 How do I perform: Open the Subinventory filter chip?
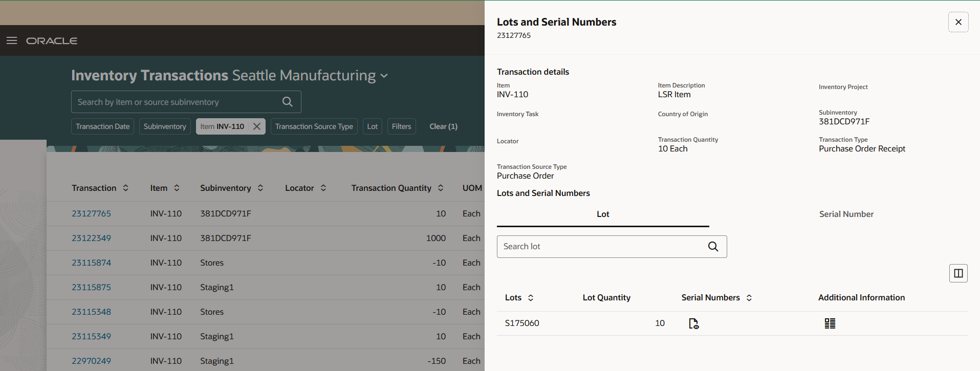(165, 126)
